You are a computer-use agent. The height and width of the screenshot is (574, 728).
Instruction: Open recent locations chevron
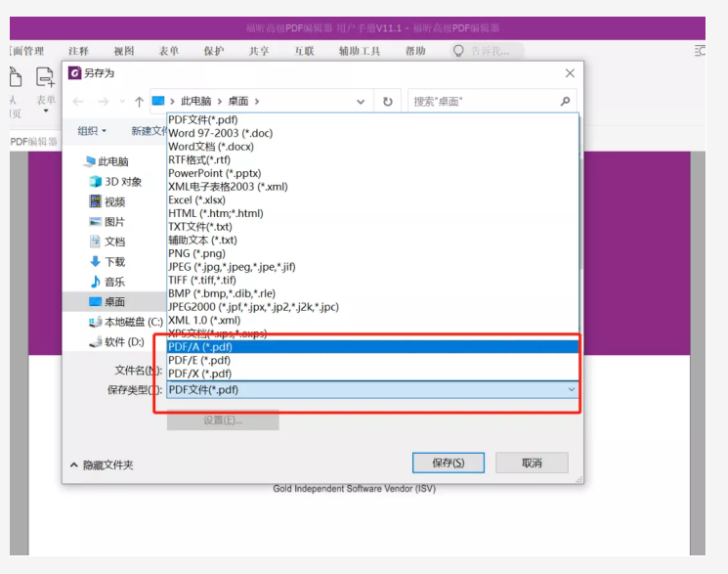[x=122, y=102]
